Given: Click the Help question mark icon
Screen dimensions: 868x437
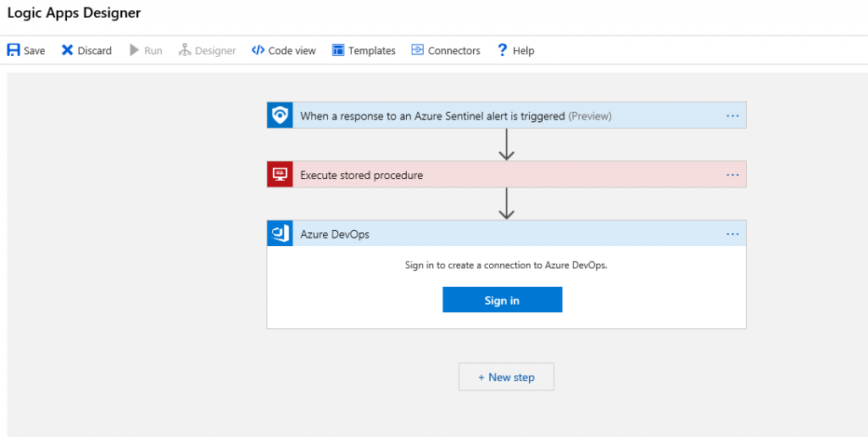Looking at the screenshot, I should [x=502, y=50].
